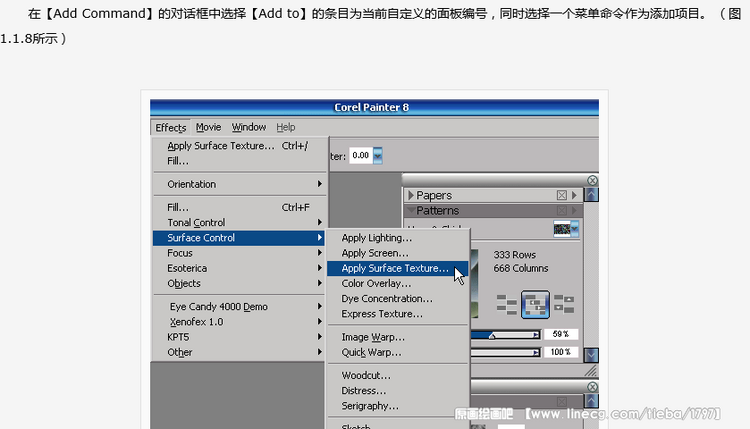750x429 pixels.
Task: Open the Window menu
Action: [249, 127]
